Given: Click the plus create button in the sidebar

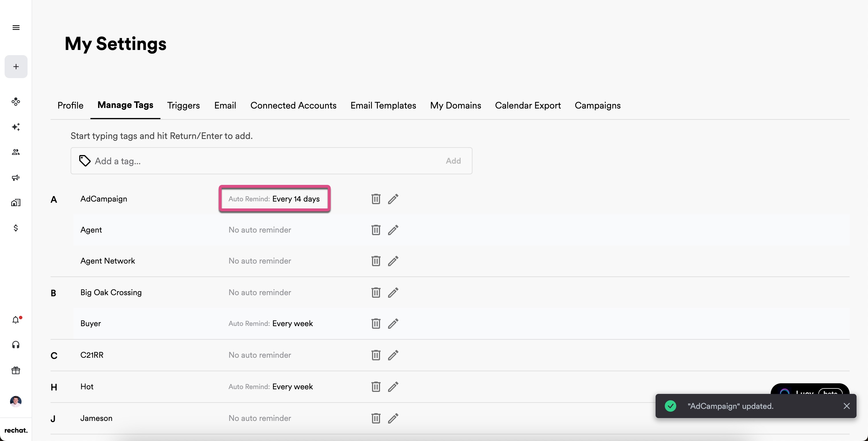Looking at the screenshot, I should [x=16, y=67].
